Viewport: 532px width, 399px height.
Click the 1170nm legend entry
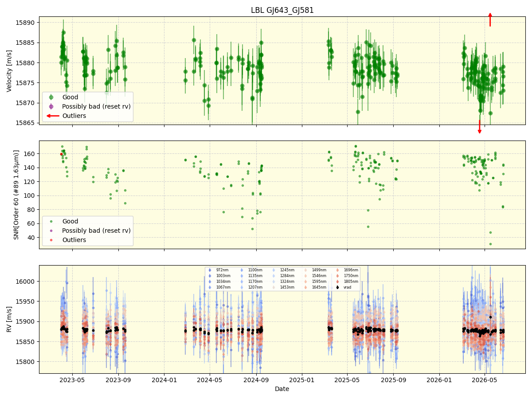tap(251, 282)
